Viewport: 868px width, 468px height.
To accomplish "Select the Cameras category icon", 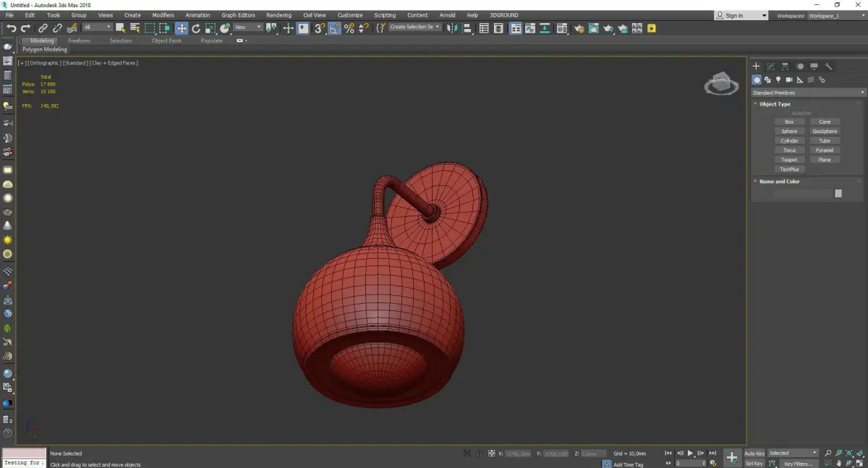I will coord(789,80).
